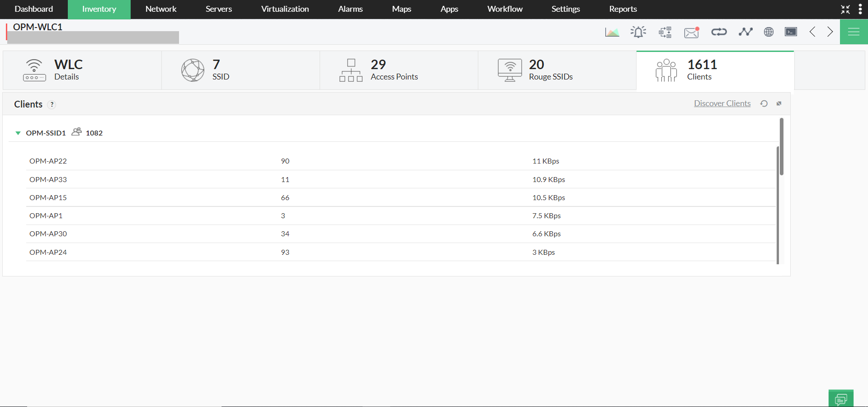Open the terminal console icon
This screenshot has height=407, width=868.
click(x=791, y=32)
